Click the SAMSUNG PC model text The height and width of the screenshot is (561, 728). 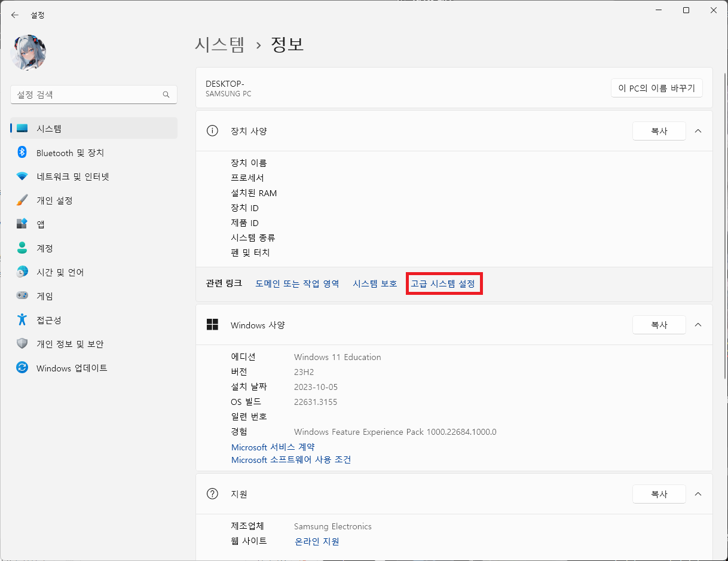[228, 94]
